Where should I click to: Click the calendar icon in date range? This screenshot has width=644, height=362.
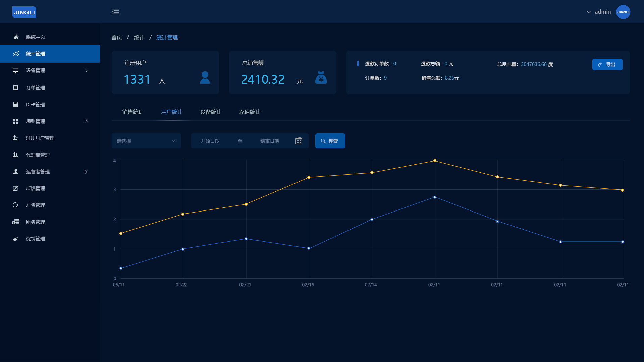coord(299,141)
